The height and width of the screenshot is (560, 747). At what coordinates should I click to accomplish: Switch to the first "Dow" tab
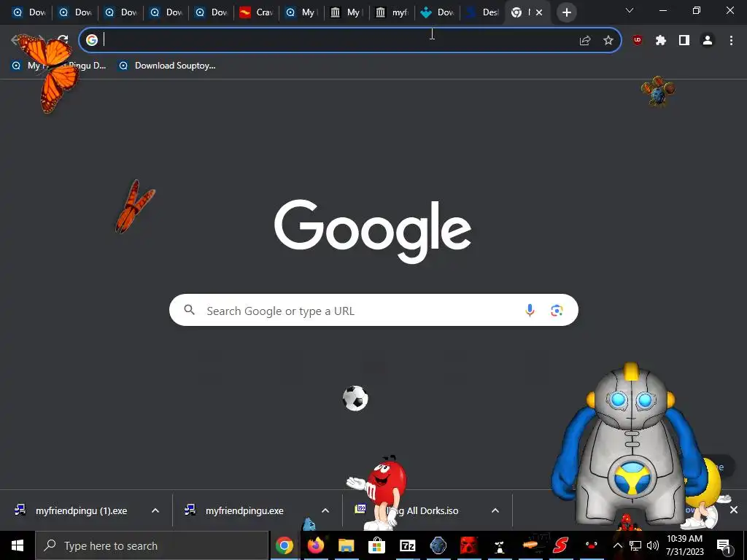pyautogui.click(x=29, y=12)
